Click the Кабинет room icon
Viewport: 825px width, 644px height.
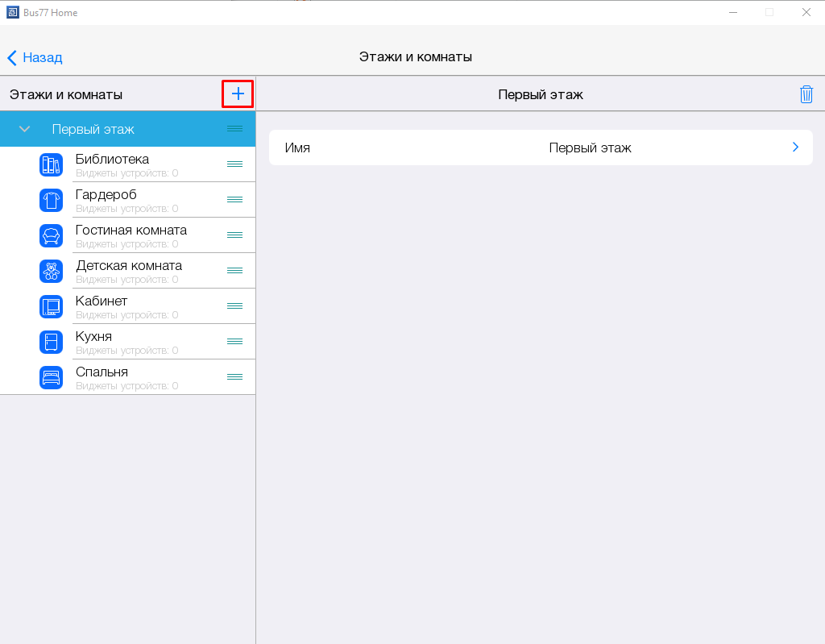click(x=51, y=306)
